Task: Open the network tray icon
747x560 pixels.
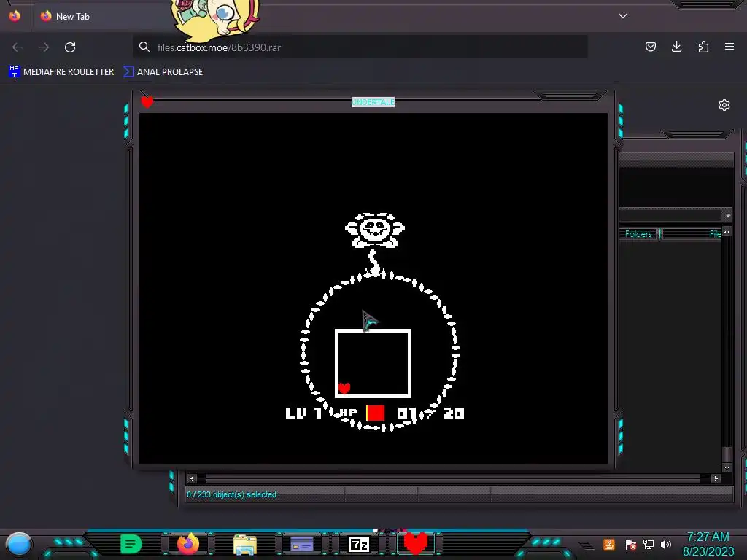Action: pyautogui.click(x=649, y=544)
